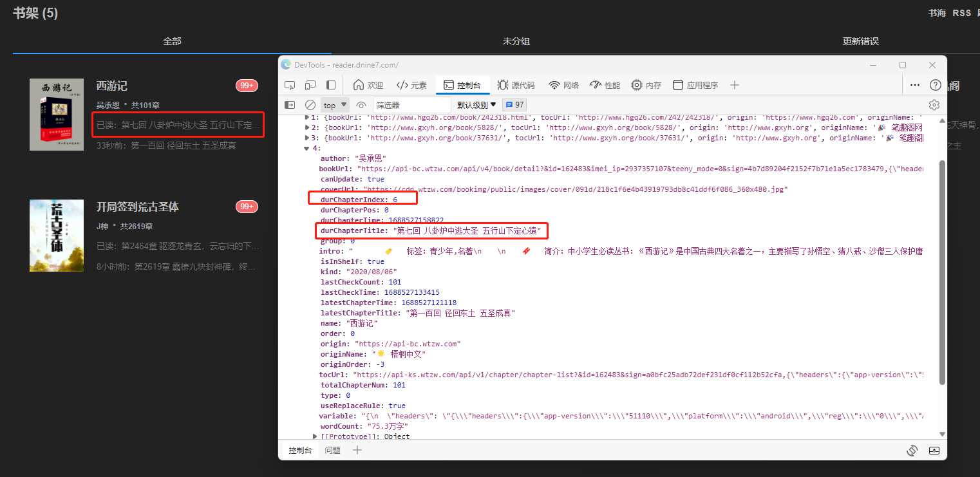Expand the [[Prototype]] object entry
Screen dimensions: 980x477
tap(314, 436)
